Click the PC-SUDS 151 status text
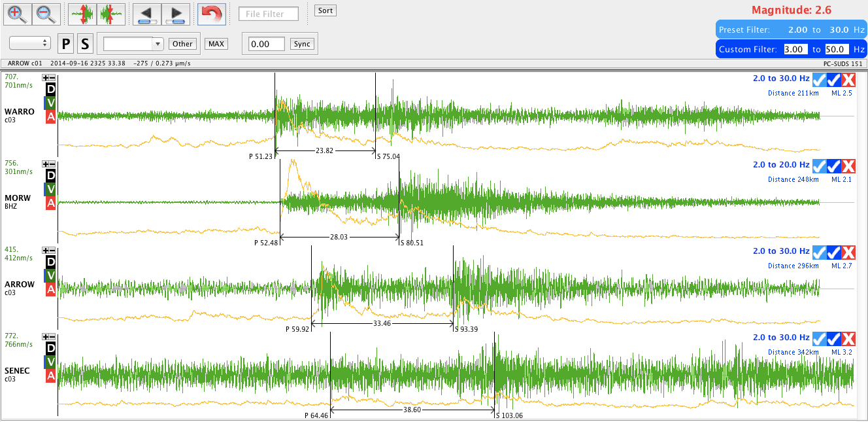The width and height of the screenshot is (868, 422). click(x=843, y=64)
